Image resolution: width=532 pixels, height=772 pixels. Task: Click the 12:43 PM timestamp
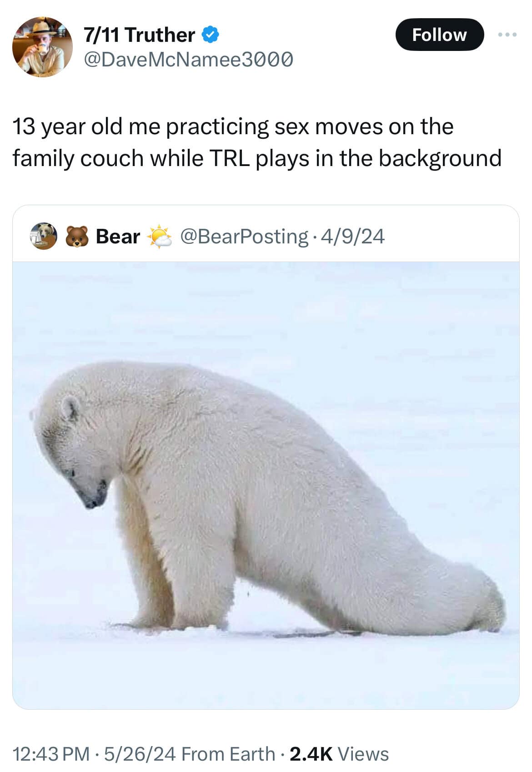click(51, 754)
